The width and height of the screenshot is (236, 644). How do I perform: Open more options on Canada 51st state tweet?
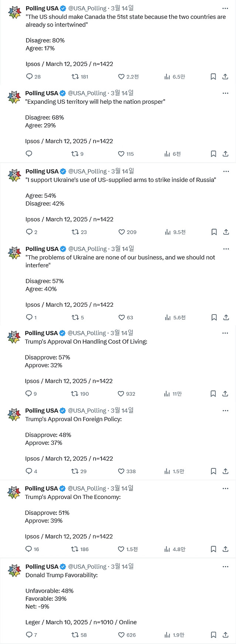tap(225, 8)
